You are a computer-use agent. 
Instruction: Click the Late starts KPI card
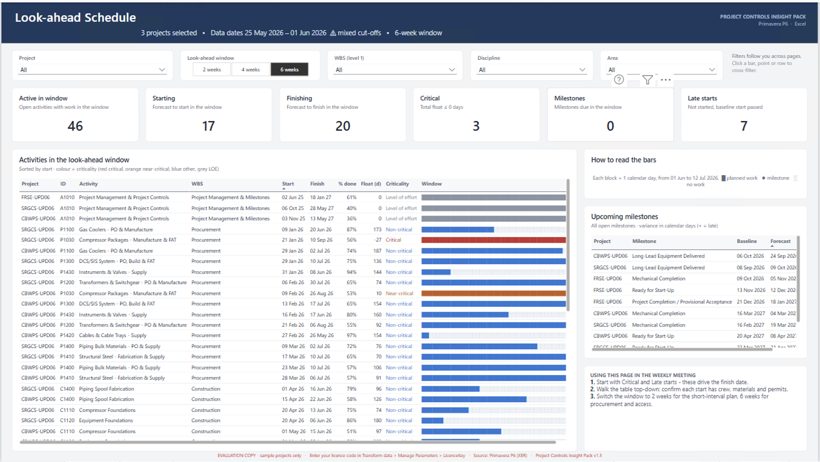click(x=744, y=115)
